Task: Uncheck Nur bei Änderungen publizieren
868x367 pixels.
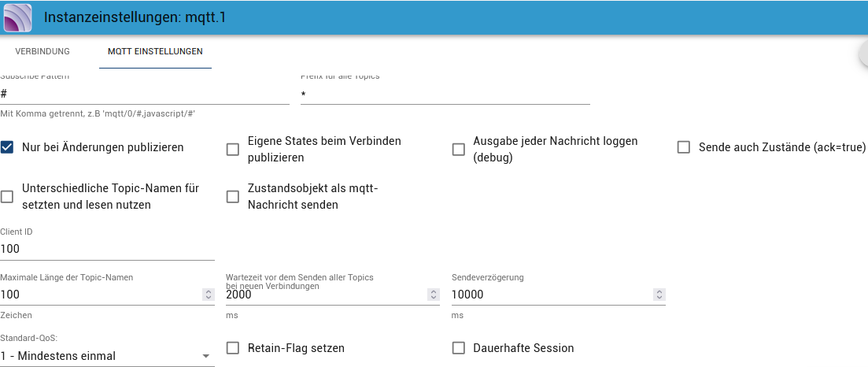Action: pos(7,147)
